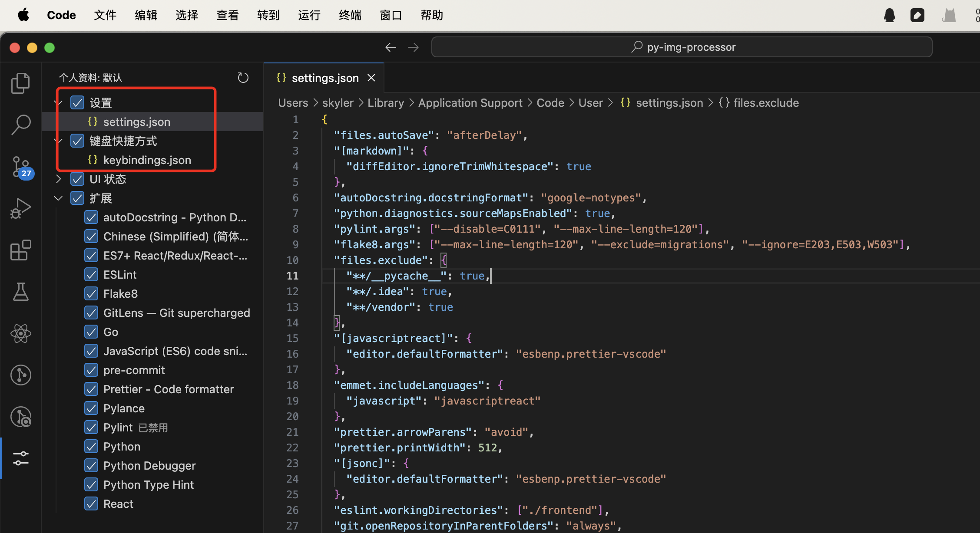Click the refresh icon beside profile header
980x533 pixels.
(243, 78)
